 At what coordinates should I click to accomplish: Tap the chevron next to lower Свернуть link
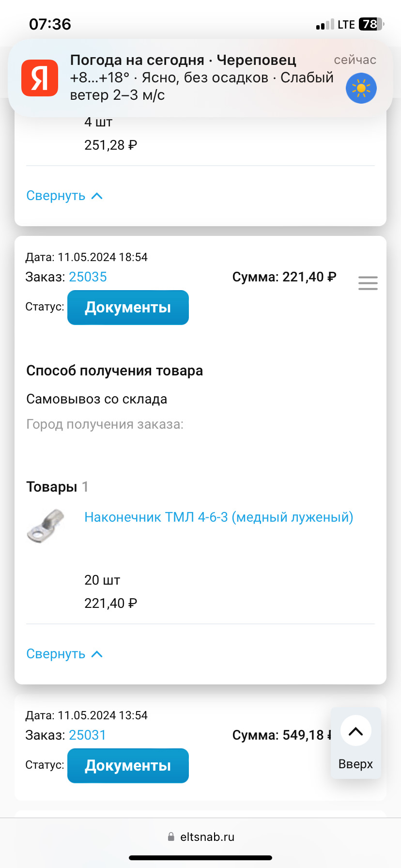click(x=97, y=653)
